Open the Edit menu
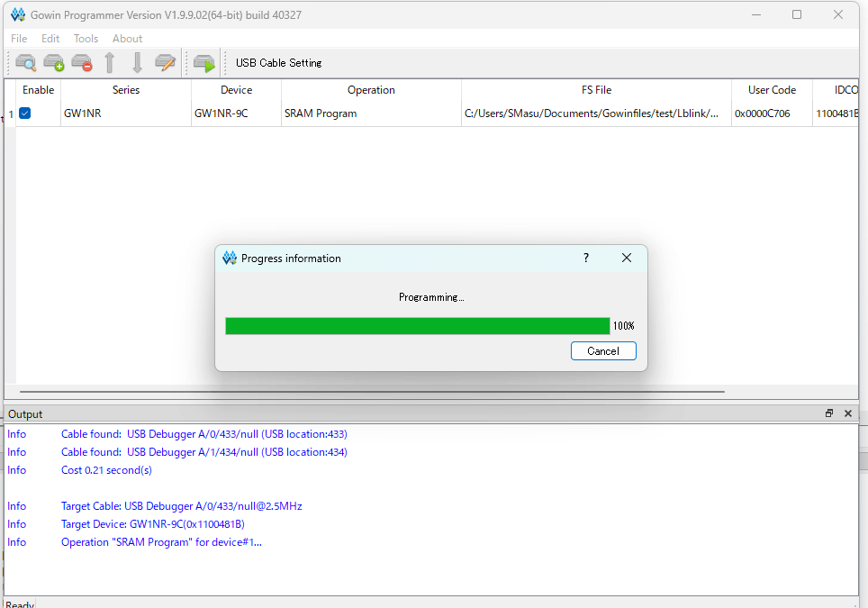 click(50, 38)
